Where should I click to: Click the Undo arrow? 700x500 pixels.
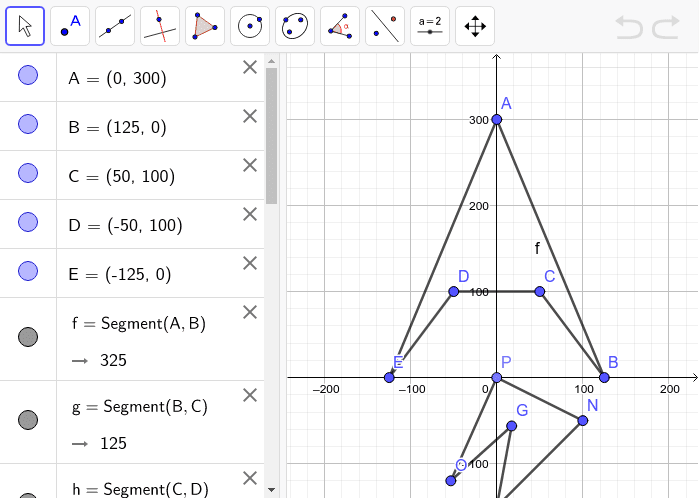point(629,27)
